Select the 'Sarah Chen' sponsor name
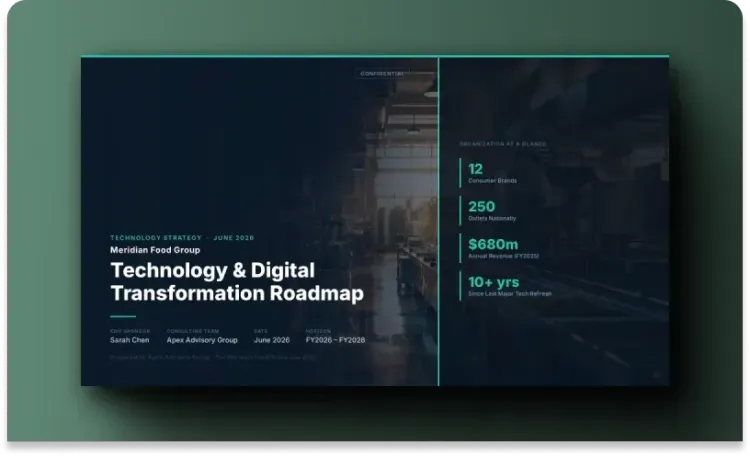 (x=130, y=340)
